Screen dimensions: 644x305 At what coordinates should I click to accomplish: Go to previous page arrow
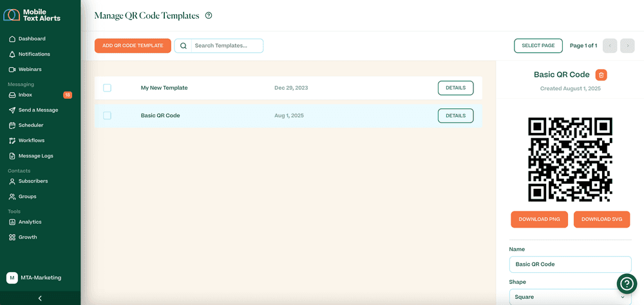(x=610, y=46)
